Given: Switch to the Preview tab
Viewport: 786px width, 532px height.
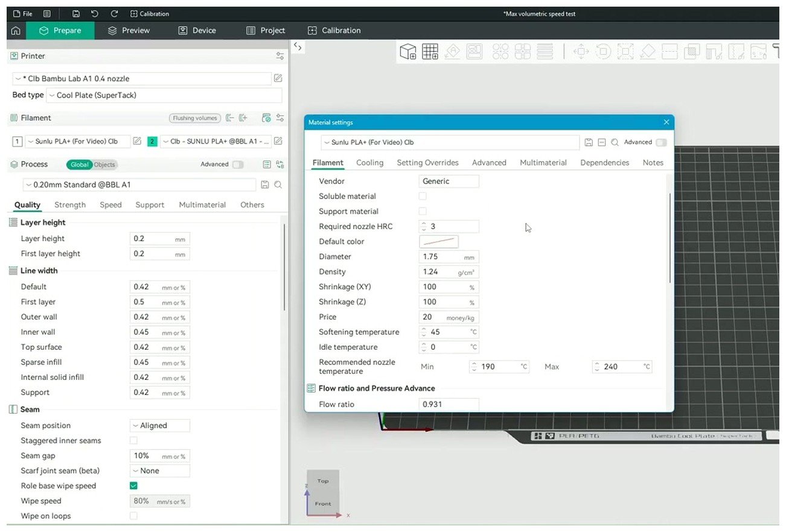Looking at the screenshot, I should click(x=129, y=30).
